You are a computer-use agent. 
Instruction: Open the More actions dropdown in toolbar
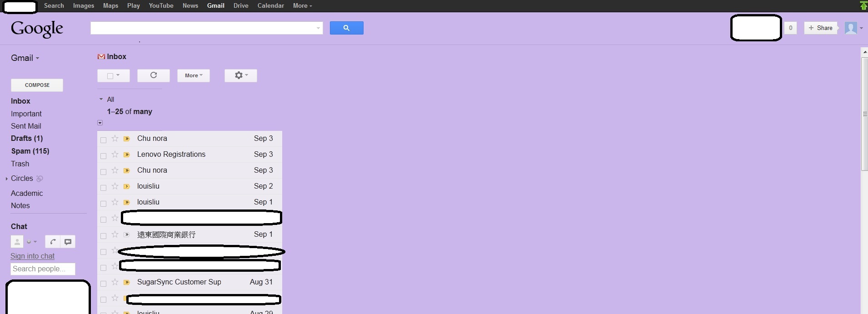coord(194,75)
